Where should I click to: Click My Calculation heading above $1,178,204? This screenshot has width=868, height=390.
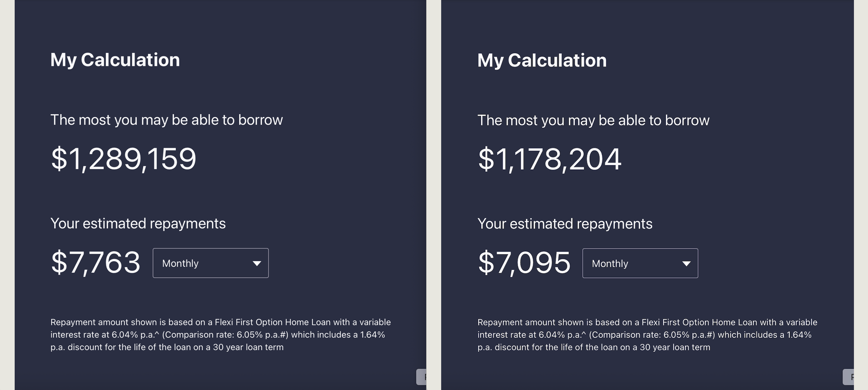coord(542,60)
